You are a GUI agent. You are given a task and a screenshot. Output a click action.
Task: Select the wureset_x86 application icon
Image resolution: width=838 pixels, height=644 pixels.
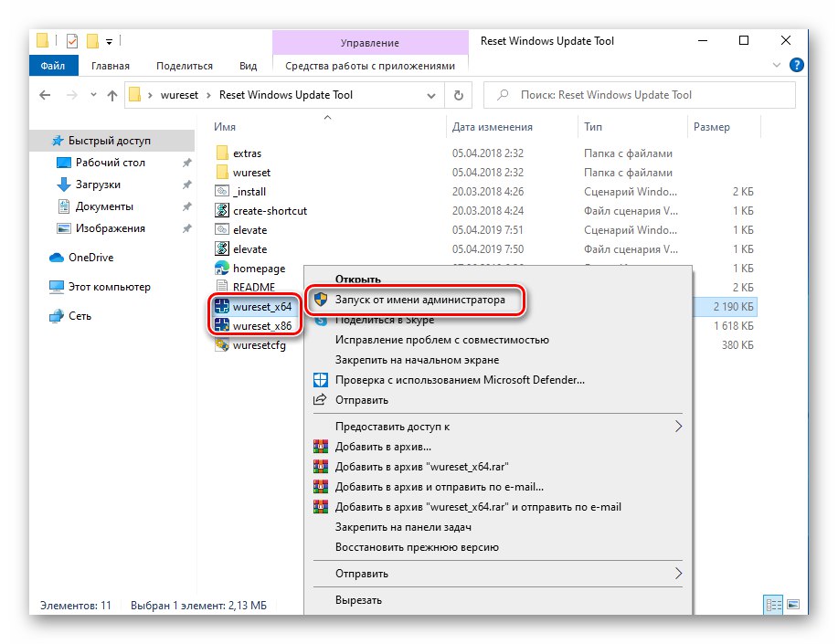(222, 325)
